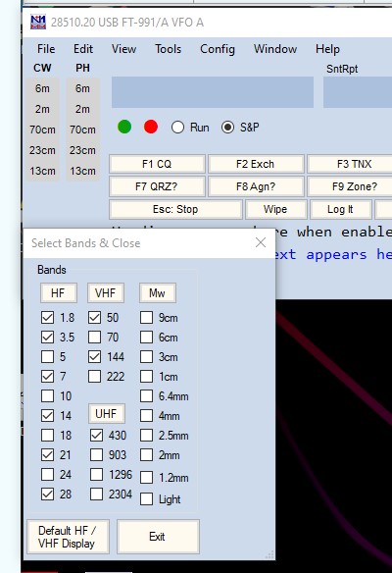Enable the 18 band checkbox

(x=47, y=436)
